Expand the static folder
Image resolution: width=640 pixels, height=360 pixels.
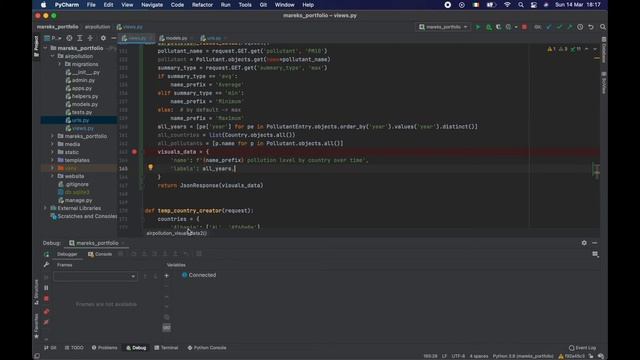[53, 152]
